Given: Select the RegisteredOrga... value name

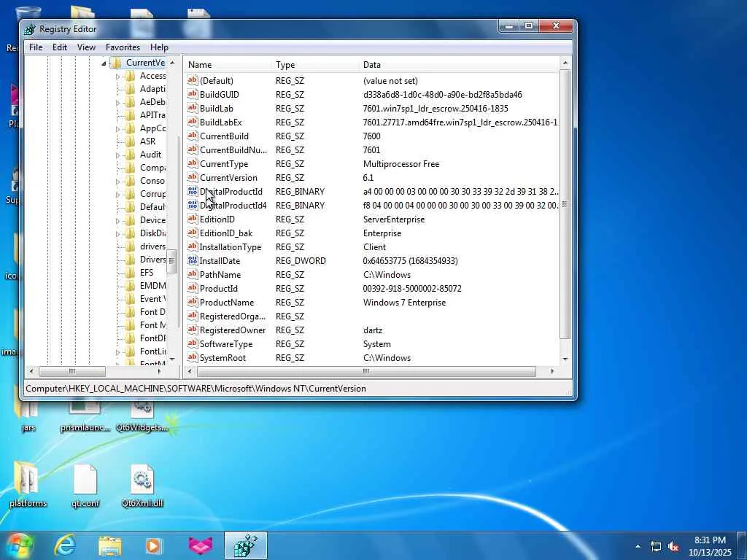Looking at the screenshot, I should coord(233,316).
